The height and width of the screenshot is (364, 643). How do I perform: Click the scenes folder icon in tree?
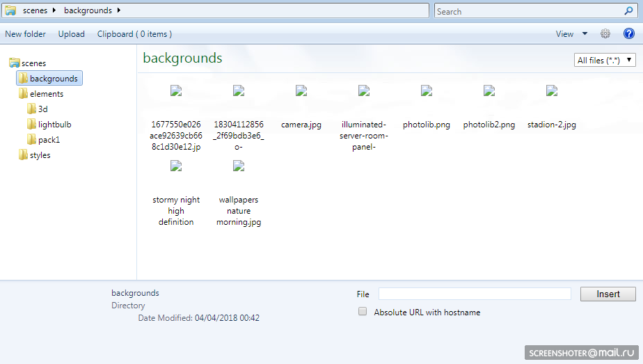click(15, 63)
